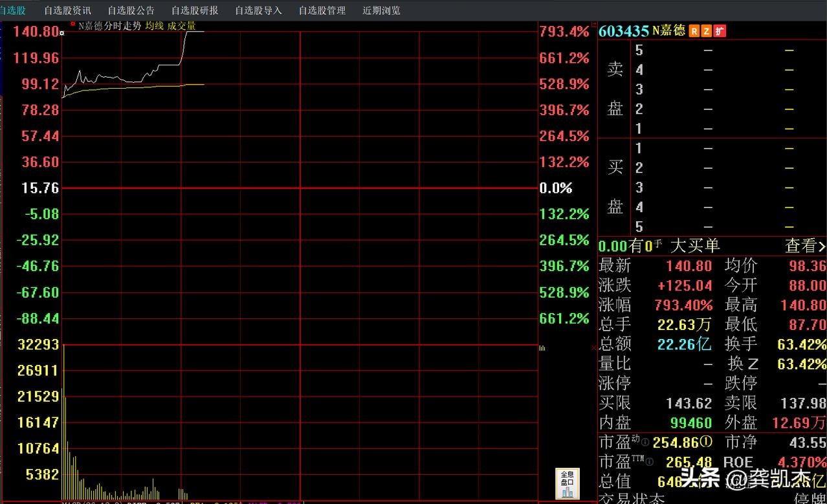The width and height of the screenshot is (827, 504).
Task: Open the 全息盘口 holographic order book icon
Action: (568, 485)
